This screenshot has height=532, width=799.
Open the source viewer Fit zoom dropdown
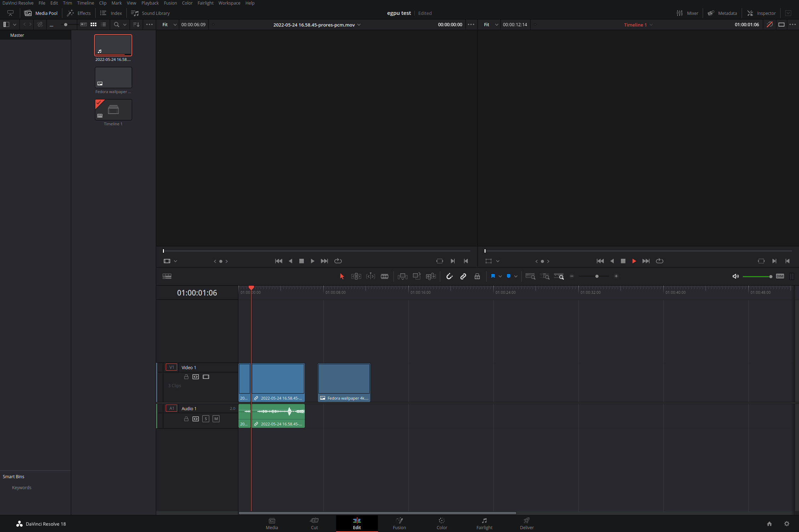pyautogui.click(x=169, y=24)
